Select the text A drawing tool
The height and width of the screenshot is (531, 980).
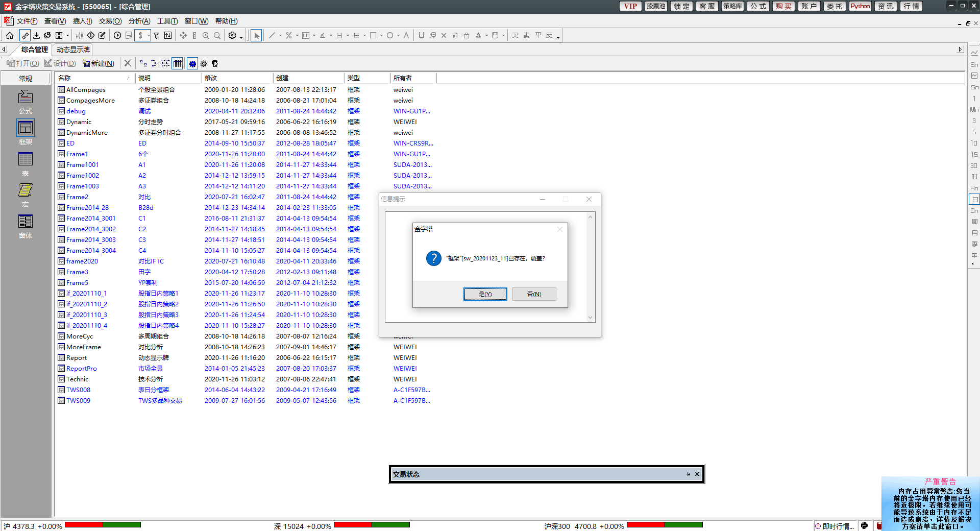tap(406, 35)
